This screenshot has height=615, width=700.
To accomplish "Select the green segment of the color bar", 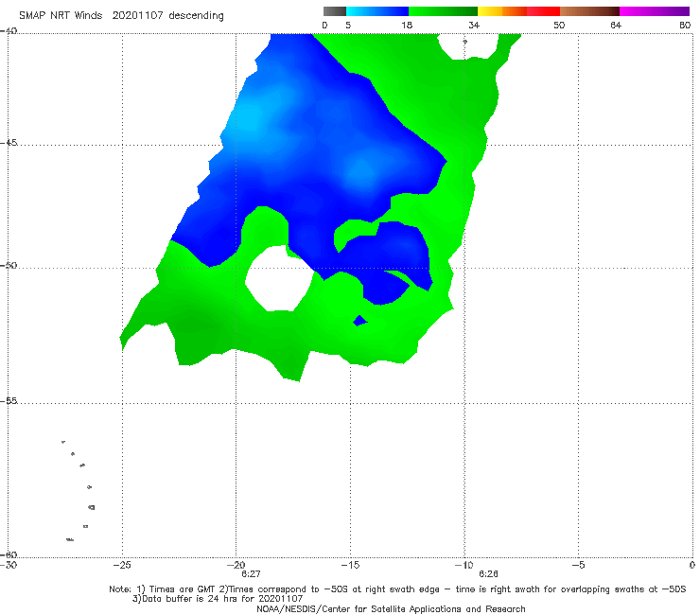I will point(444,11).
